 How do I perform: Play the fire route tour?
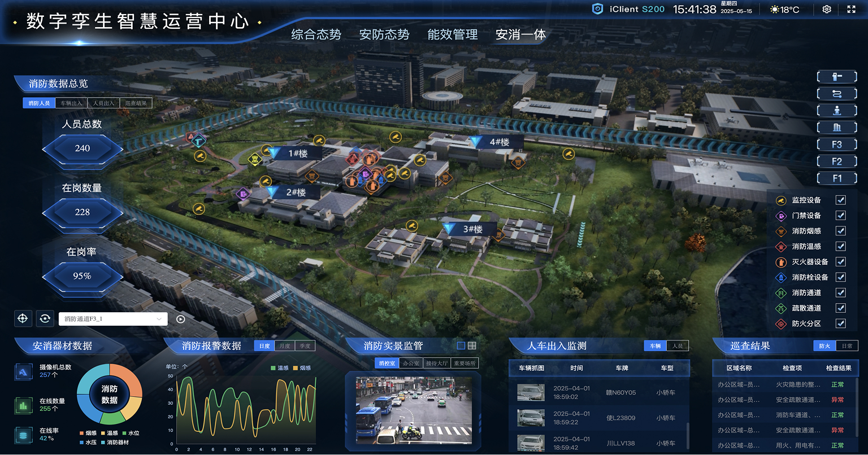[180, 319]
